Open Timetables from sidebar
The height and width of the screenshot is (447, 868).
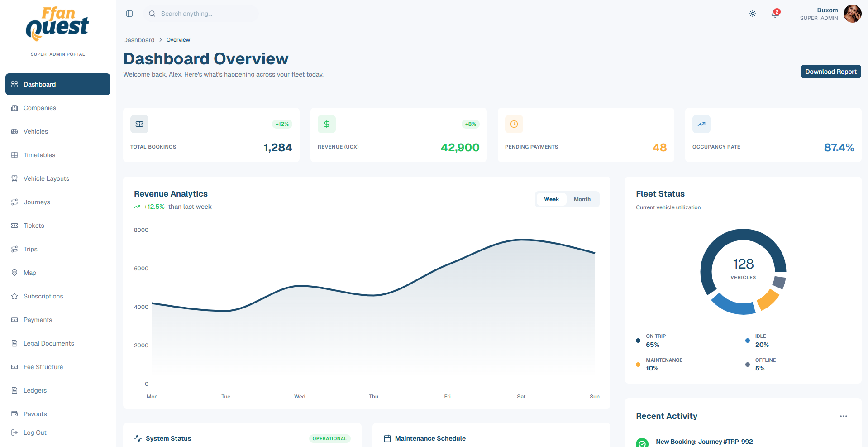click(58, 155)
